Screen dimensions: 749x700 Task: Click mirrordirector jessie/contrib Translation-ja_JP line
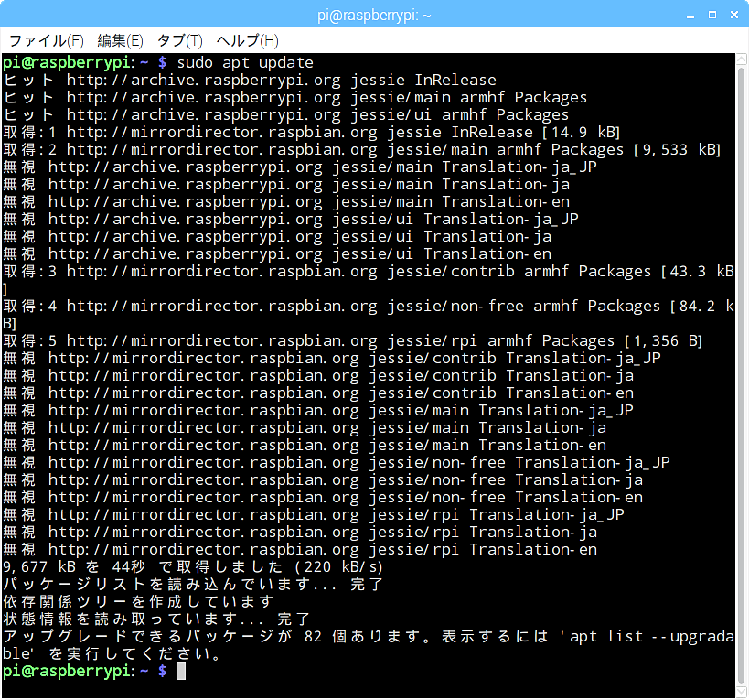tap(332, 358)
